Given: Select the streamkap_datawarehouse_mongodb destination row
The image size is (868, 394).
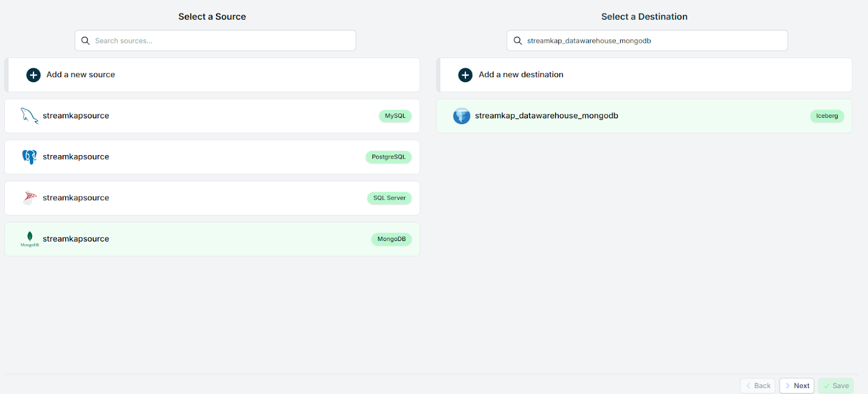Looking at the screenshot, I should pos(644,116).
